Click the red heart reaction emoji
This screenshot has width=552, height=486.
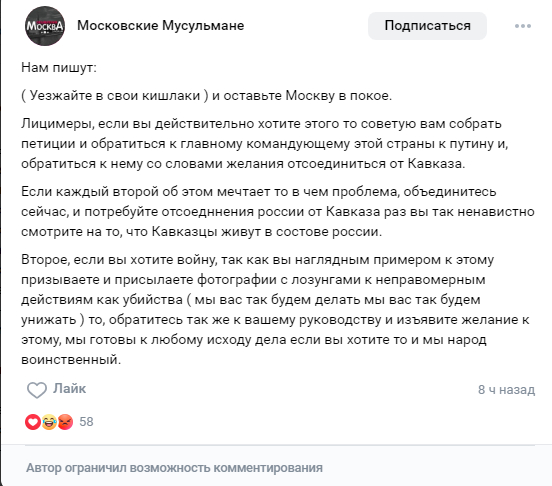click(33, 422)
